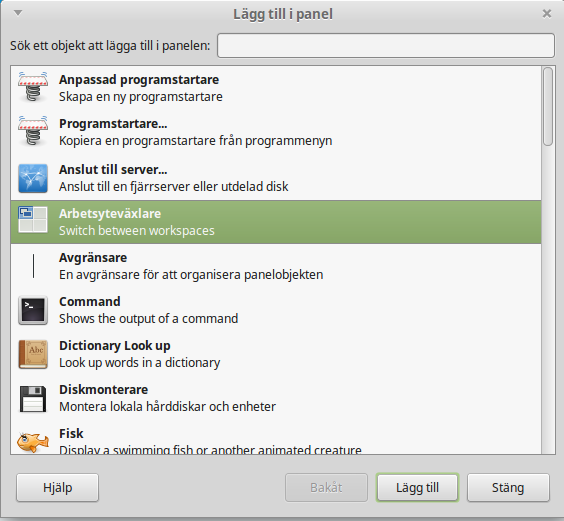Close the Lägg till i panel dialog
This screenshot has height=521, width=564.
point(547,14)
